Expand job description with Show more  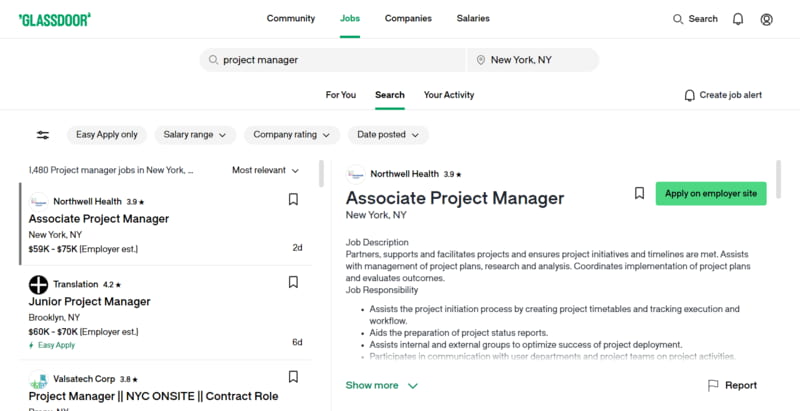coord(382,386)
